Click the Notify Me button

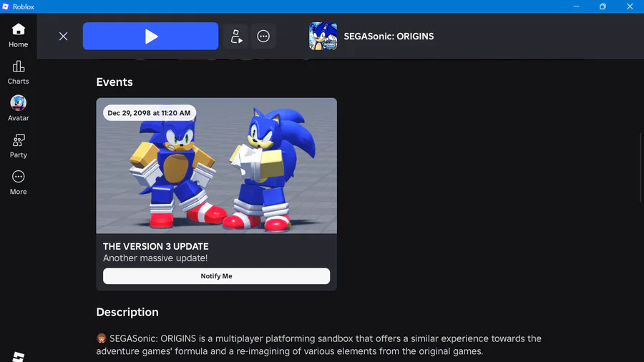click(x=216, y=276)
